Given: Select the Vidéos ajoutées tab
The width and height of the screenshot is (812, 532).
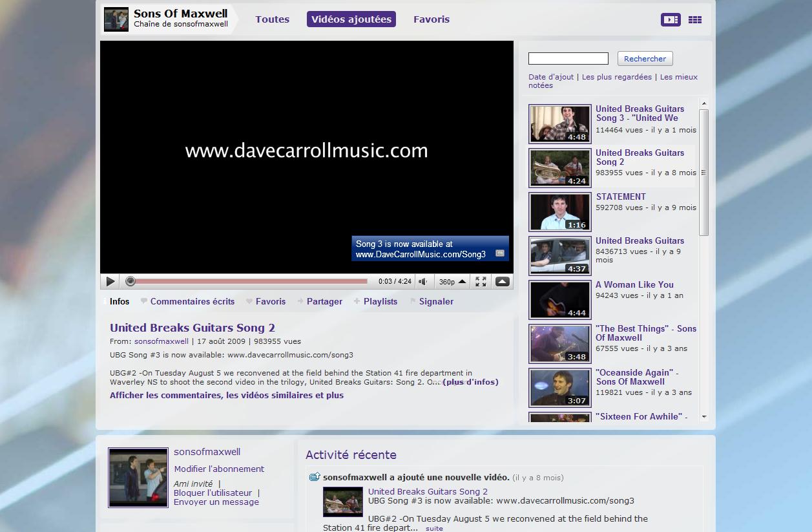Looking at the screenshot, I should (x=351, y=19).
